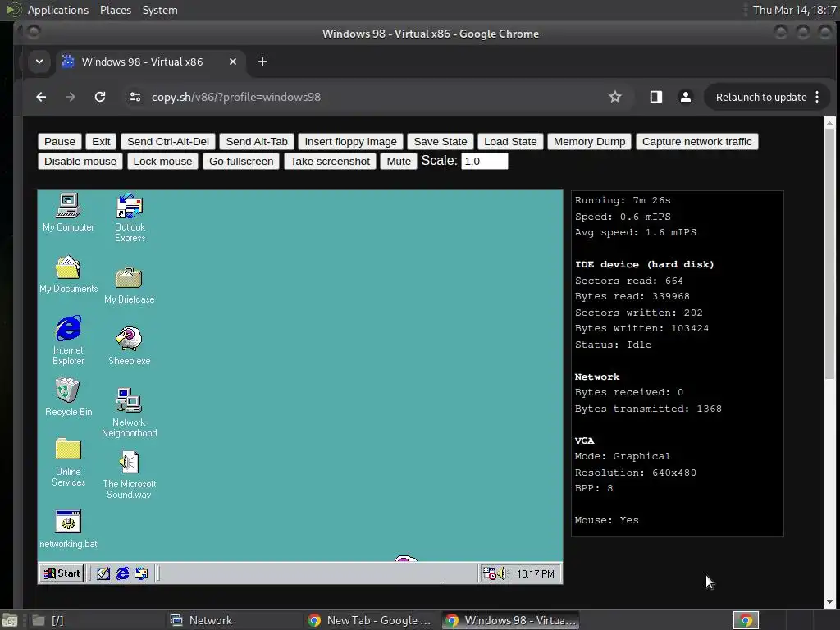Click the 10:17 PM tray clock

tap(535, 573)
